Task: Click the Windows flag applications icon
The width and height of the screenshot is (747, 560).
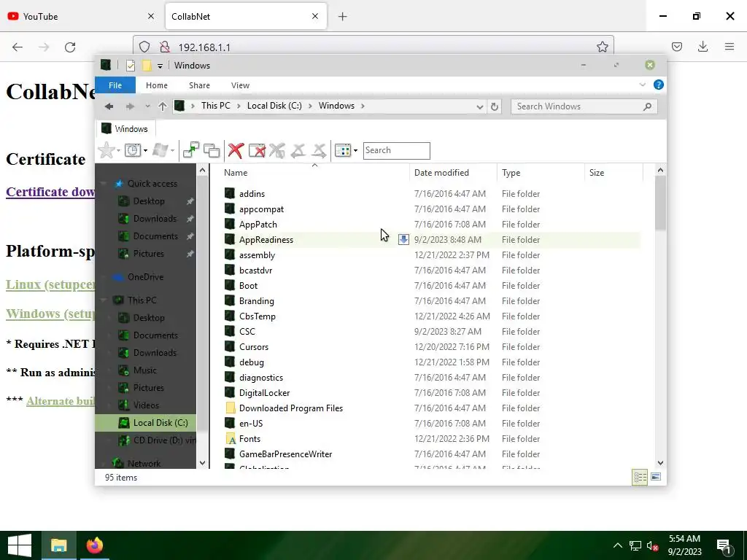Action: pos(160,150)
